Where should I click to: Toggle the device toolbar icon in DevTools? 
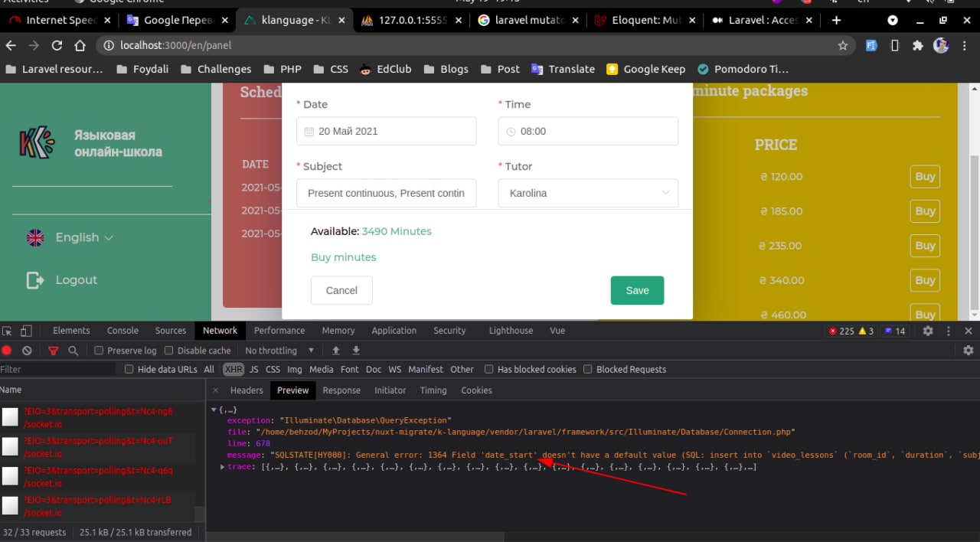point(26,331)
